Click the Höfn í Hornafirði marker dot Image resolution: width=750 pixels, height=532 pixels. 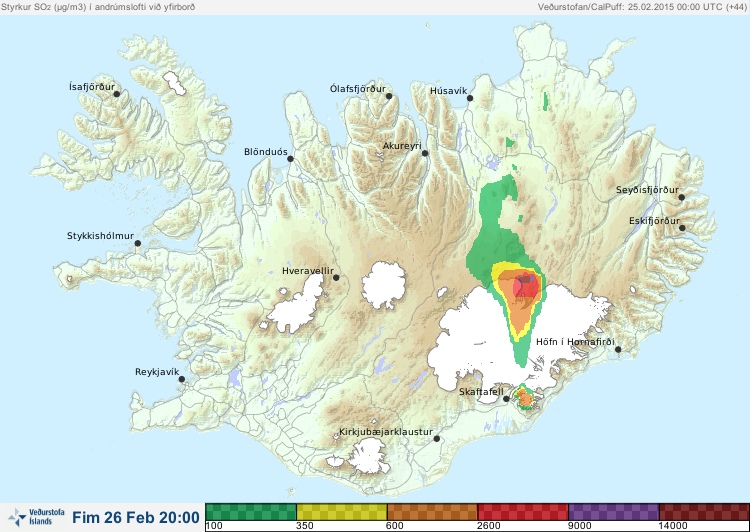pos(618,350)
